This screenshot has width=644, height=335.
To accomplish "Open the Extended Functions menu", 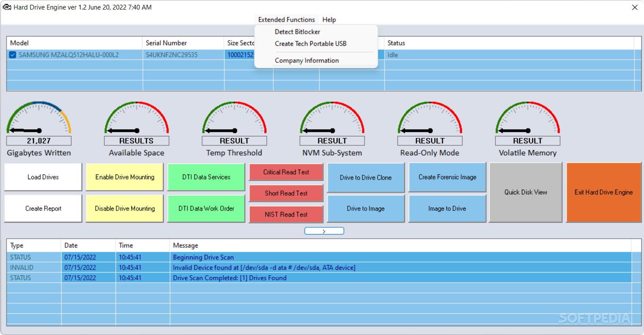I will (286, 20).
